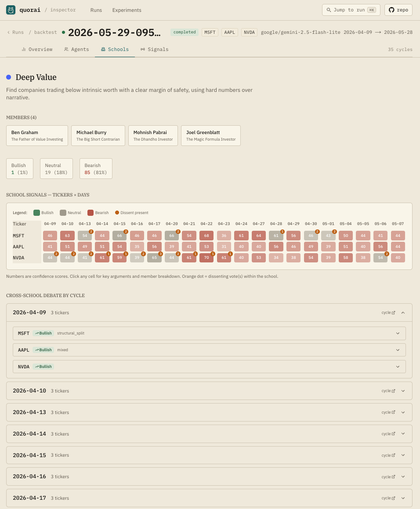Open Joel Greenblatt member card
420x509 pixels.
point(210,136)
